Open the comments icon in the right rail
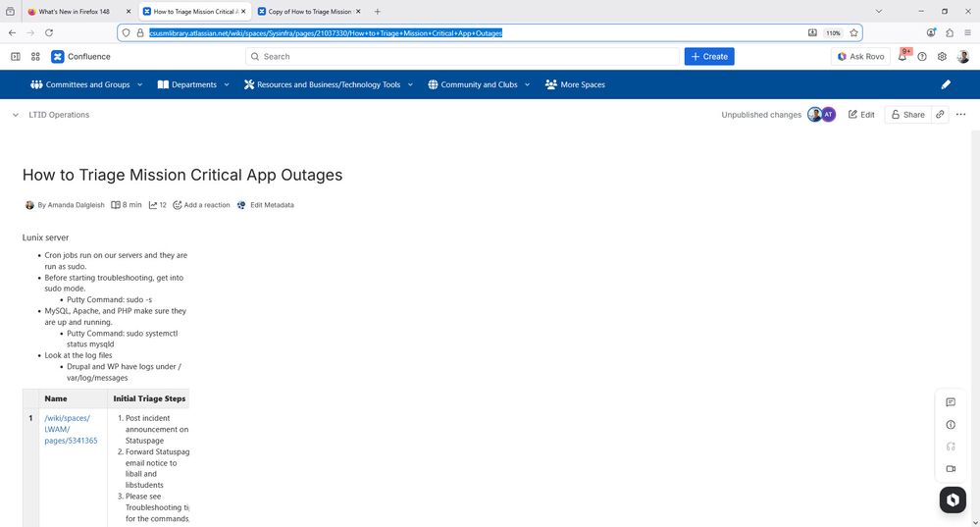The width and height of the screenshot is (980, 527). [951, 402]
